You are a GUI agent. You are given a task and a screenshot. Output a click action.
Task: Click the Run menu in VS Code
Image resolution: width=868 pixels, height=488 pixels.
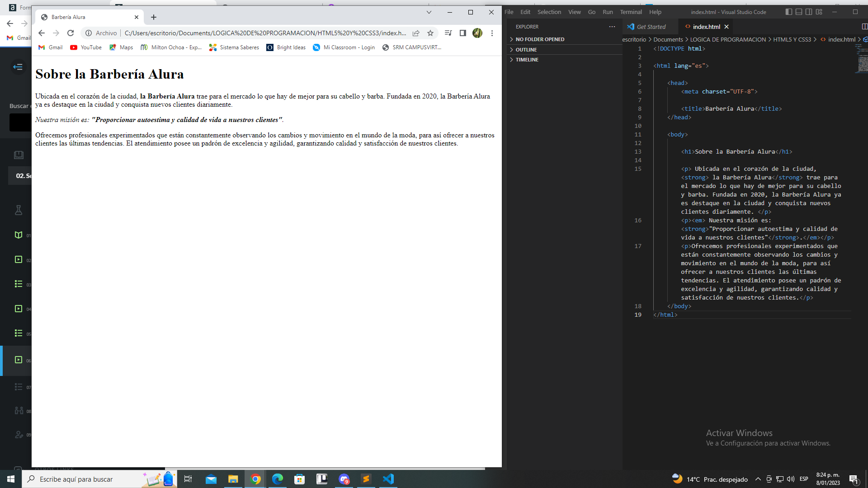(608, 12)
